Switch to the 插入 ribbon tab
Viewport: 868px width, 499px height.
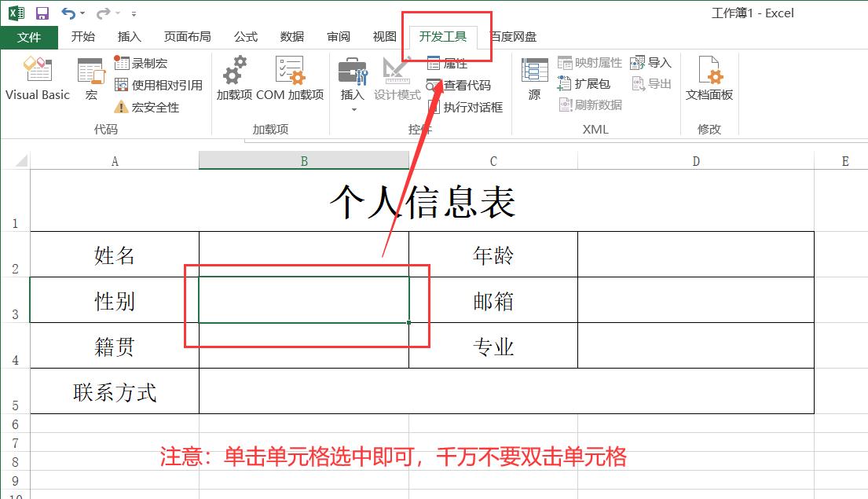(x=129, y=37)
